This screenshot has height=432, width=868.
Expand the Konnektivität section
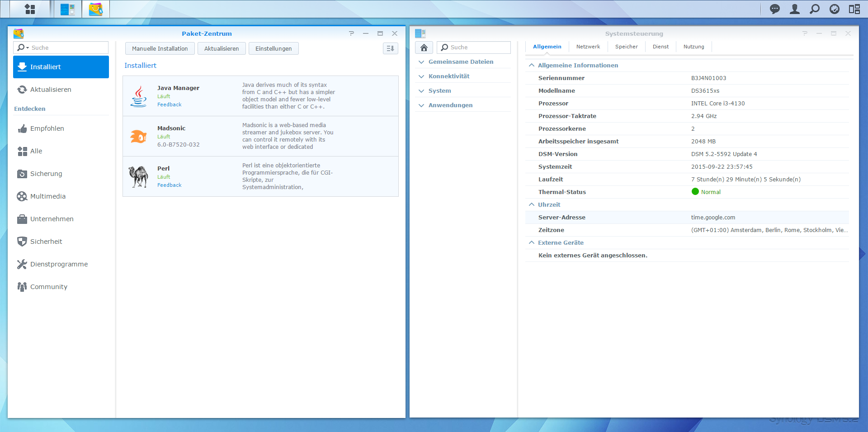pyautogui.click(x=449, y=76)
